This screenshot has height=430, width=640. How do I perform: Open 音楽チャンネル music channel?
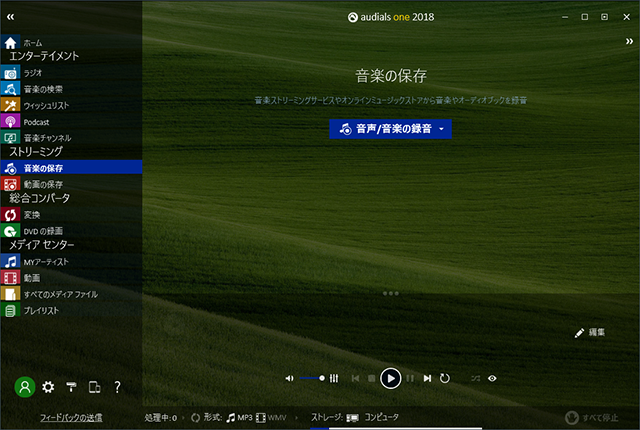[71, 137]
